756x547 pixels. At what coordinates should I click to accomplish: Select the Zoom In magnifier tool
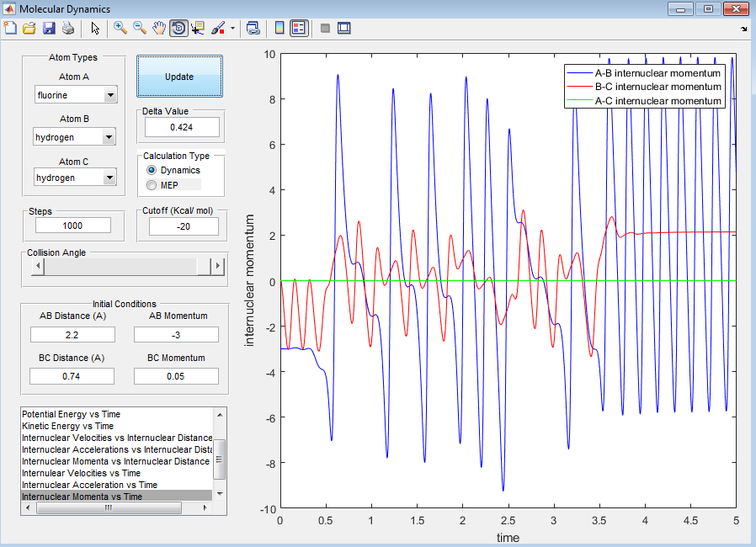coord(120,29)
